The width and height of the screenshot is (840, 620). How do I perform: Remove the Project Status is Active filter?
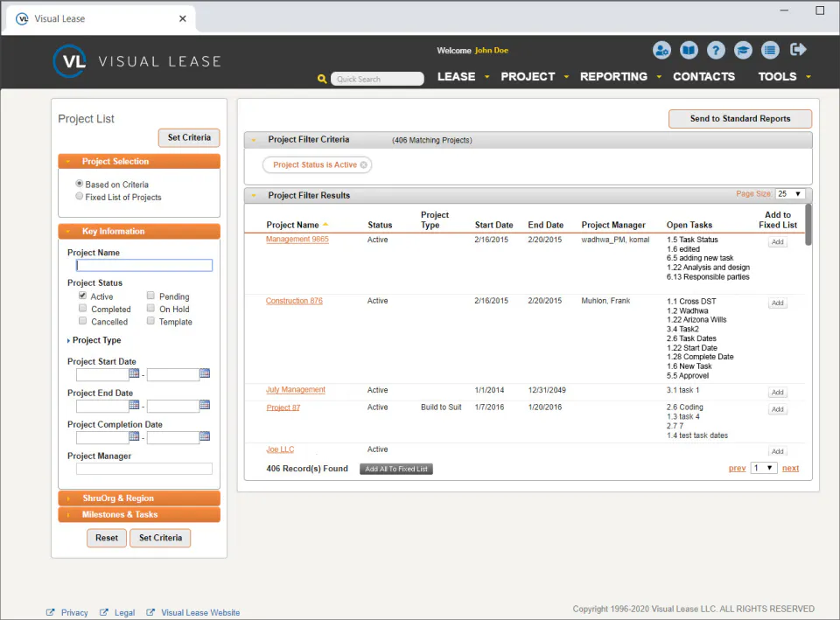(x=364, y=165)
